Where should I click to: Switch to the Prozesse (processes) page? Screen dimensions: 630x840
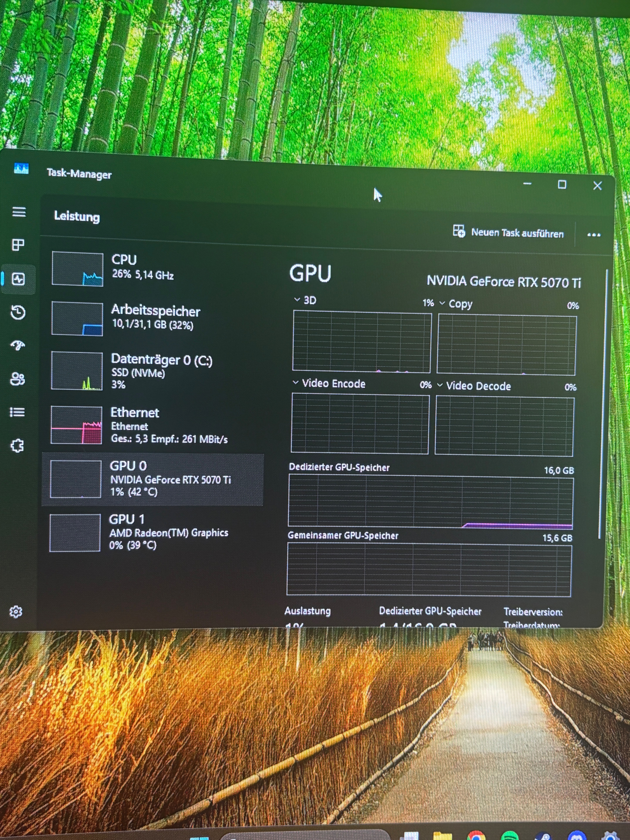click(18, 245)
